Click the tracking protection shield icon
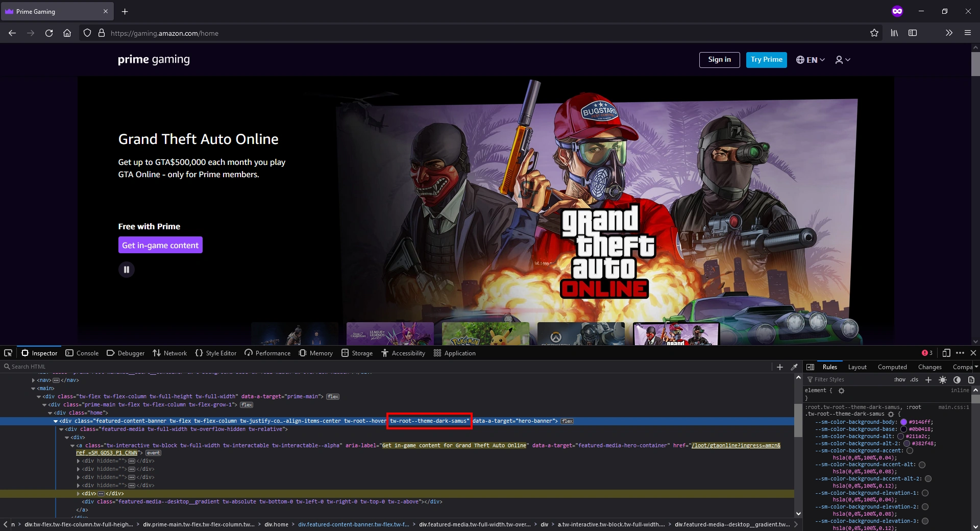This screenshot has width=980, height=531. (x=87, y=33)
